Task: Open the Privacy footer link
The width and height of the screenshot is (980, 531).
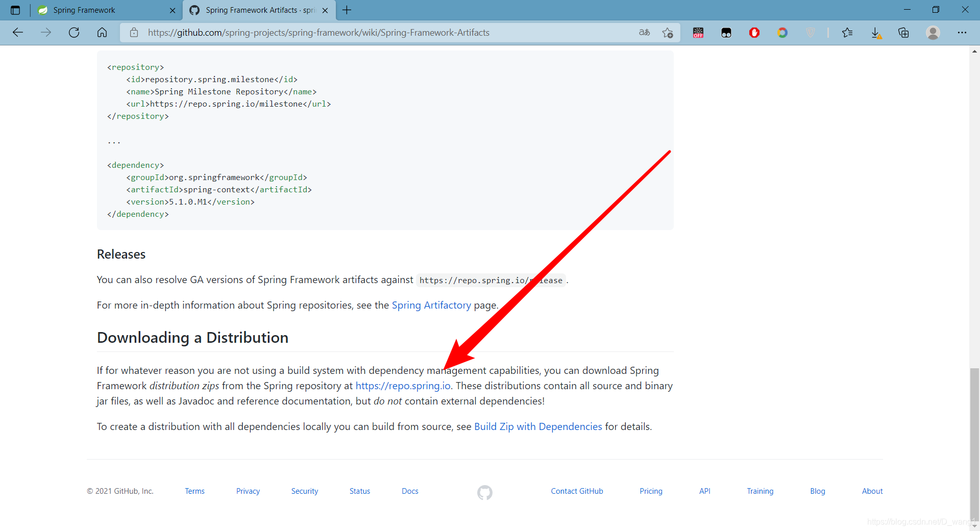Action: (x=248, y=491)
